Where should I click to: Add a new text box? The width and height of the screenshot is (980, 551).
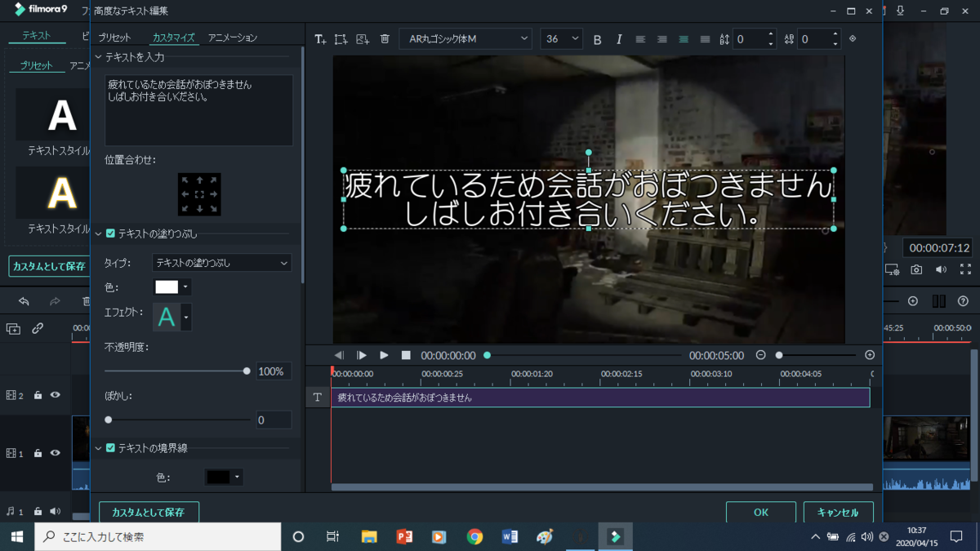(320, 39)
